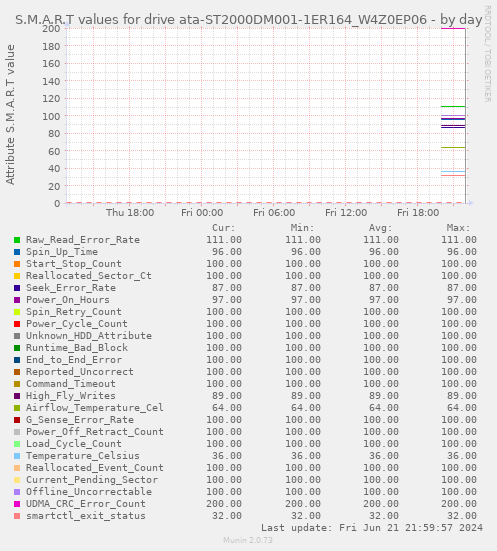
Task: Click the Fri 12:00 time axis label
Action: 346,213
